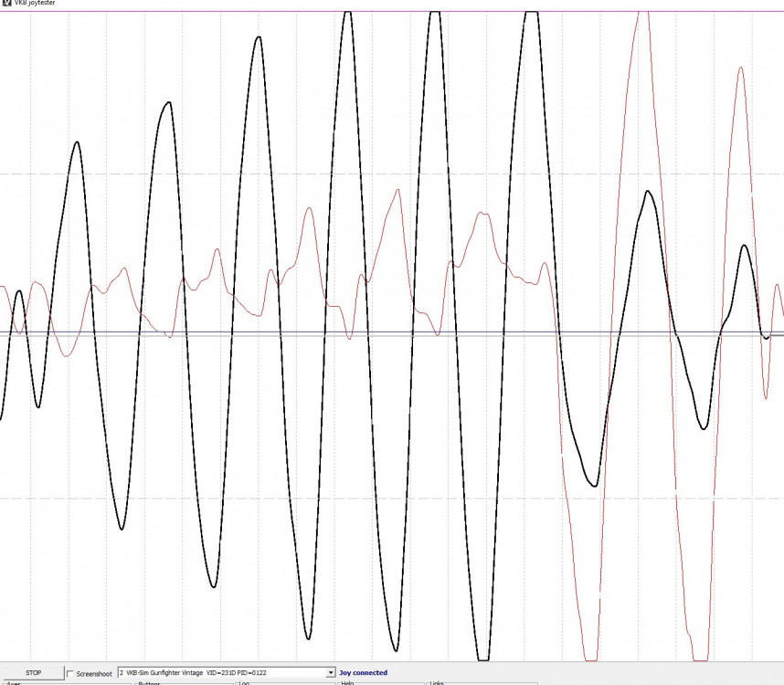Click the VKB joytester title bar icon
Viewport: 784px width, 685px height.
pyautogui.click(x=6, y=3)
